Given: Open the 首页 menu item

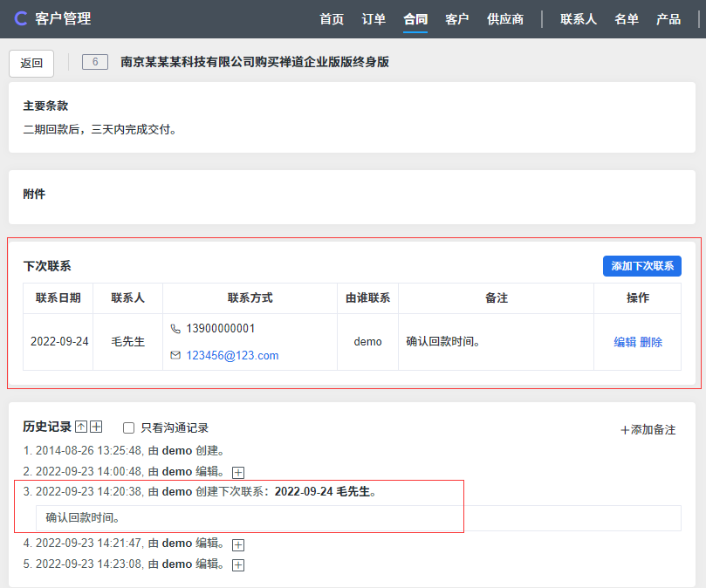Looking at the screenshot, I should (332, 19).
